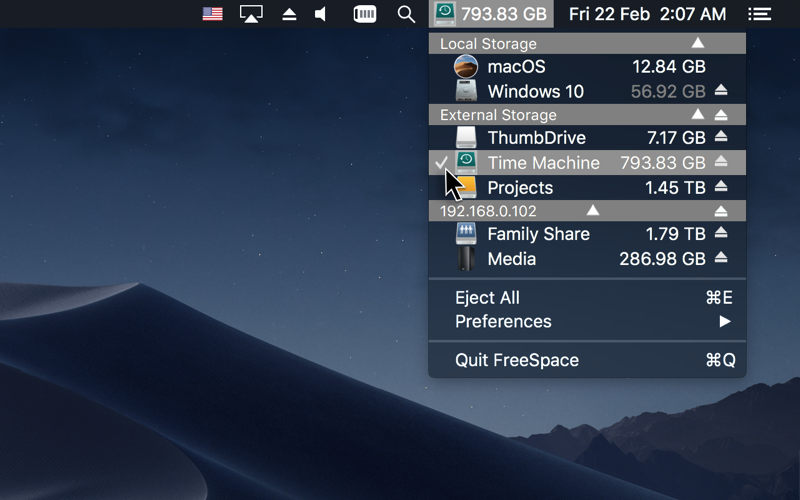800x500 pixels.
Task: Open the Preferences menu item
Action: pyautogui.click(x=587, y=321)
